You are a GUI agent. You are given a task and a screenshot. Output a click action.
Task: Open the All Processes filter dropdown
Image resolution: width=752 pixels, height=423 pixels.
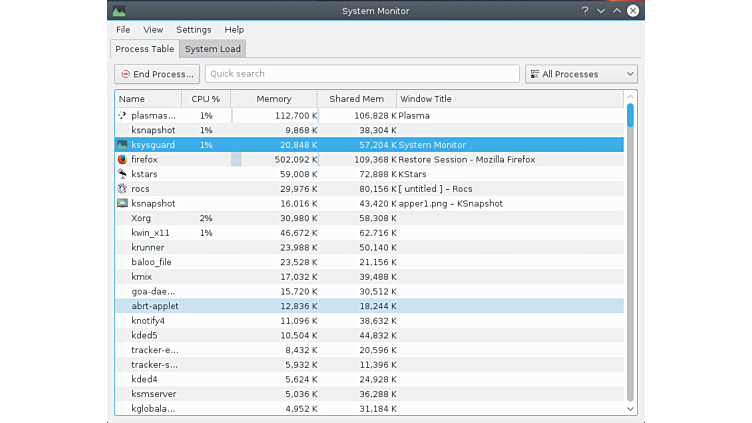581,74
